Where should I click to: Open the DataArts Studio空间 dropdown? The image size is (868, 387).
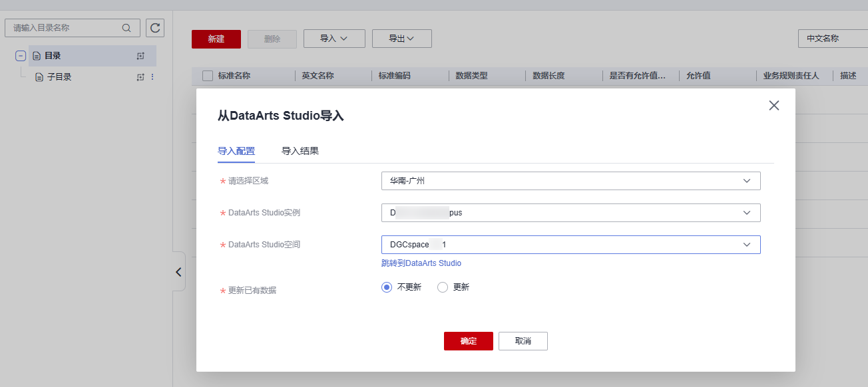coord(571,245)
